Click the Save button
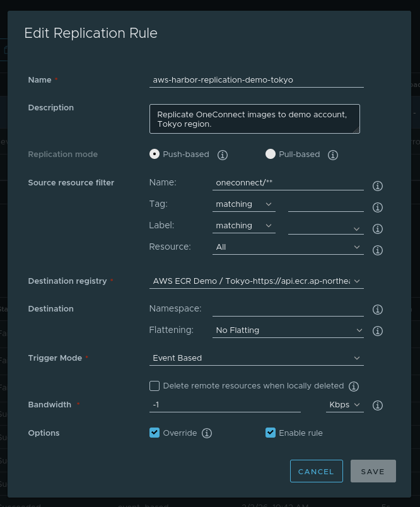 pos(373,471)
